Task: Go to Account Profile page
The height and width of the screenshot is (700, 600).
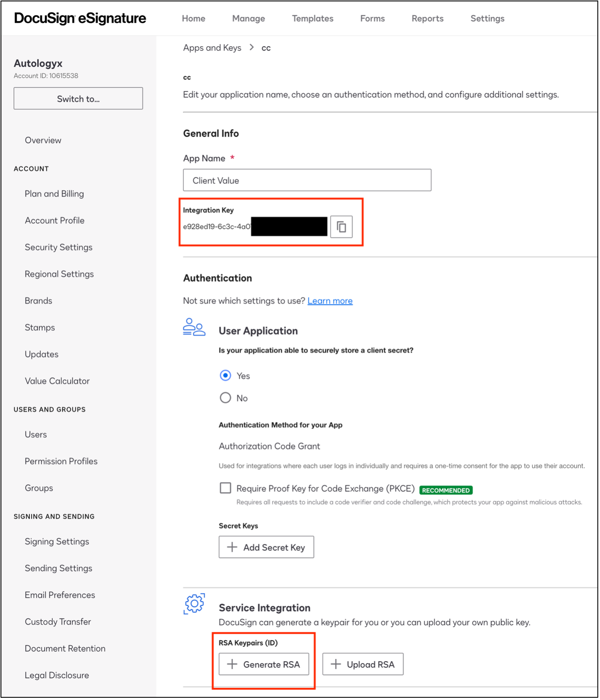Action: pyautogui.click(x=55, y=221)
